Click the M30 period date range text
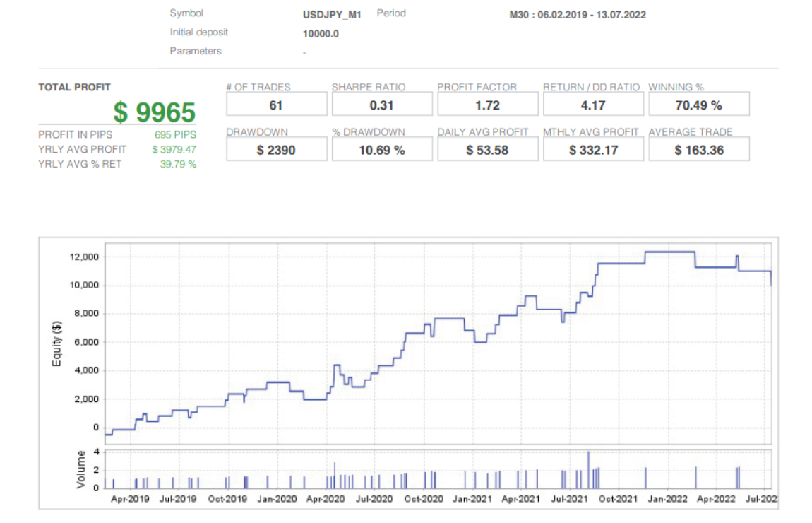Screen dimensions: 812x523 point(577,15)
